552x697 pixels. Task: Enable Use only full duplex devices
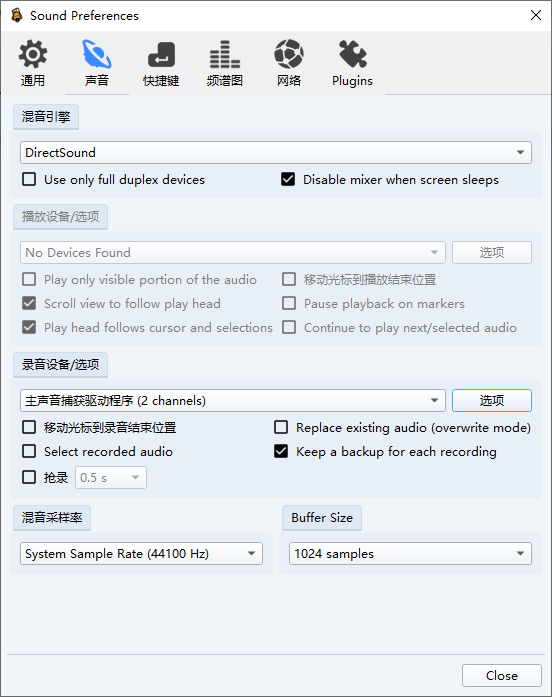tap(29, 180)
